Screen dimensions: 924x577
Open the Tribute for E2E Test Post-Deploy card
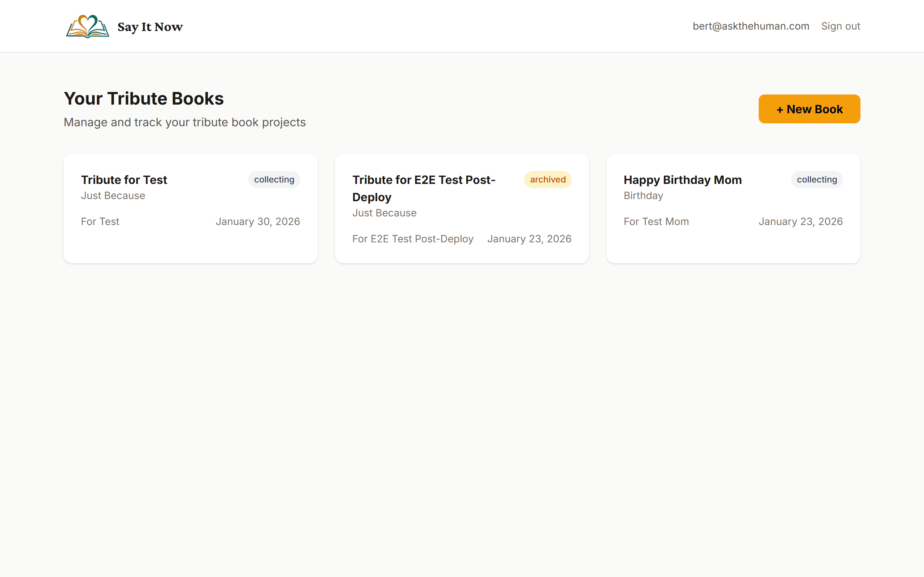click(462, 208)
